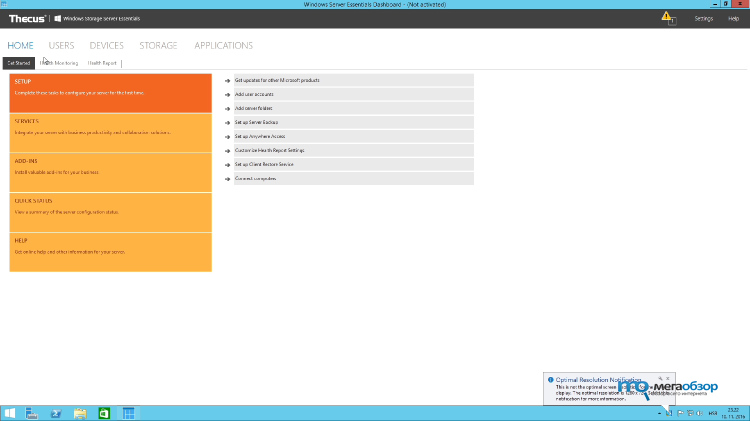Open options wrench on resolution notification

(x=661, y=378)
